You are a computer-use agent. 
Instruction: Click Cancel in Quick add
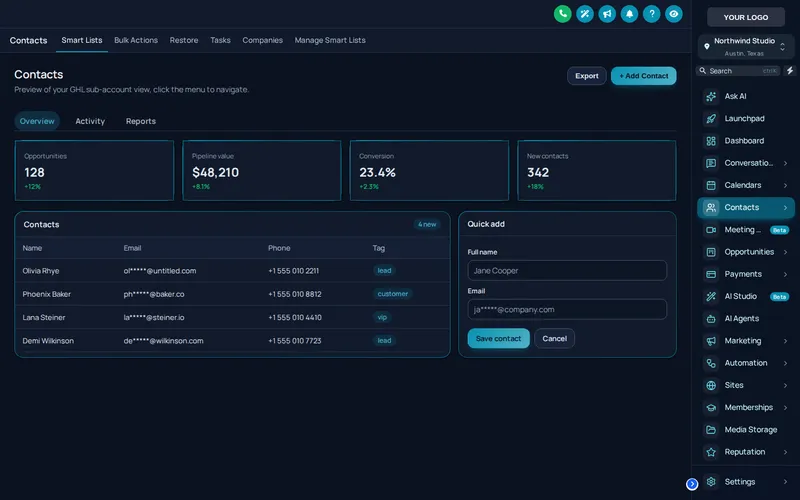[x=555, y=339]
